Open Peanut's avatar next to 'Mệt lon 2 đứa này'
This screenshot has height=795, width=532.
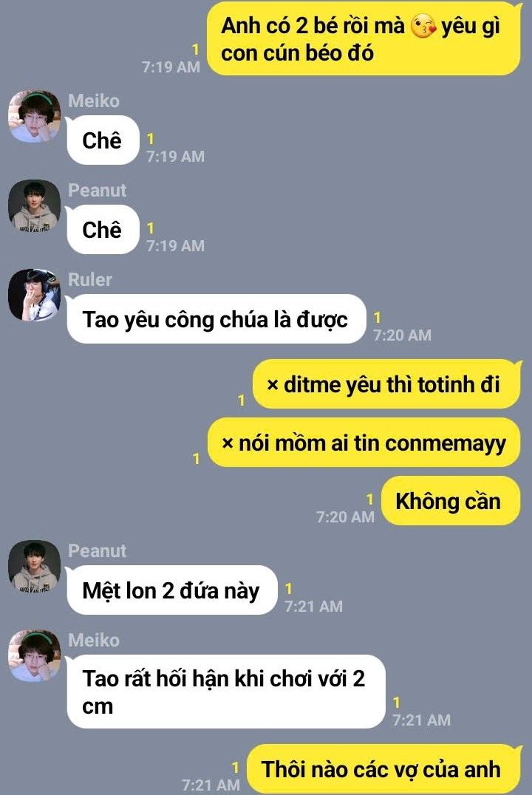(x=34, y=567)
